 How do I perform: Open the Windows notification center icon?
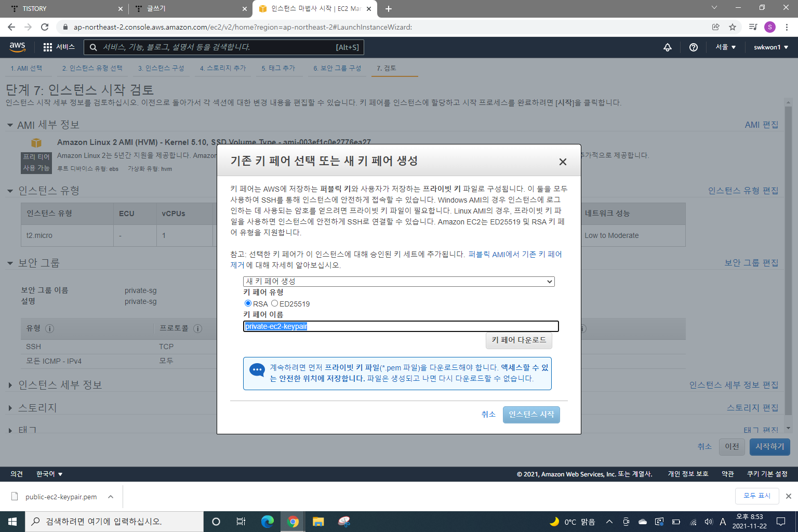(x=780, y=522)
